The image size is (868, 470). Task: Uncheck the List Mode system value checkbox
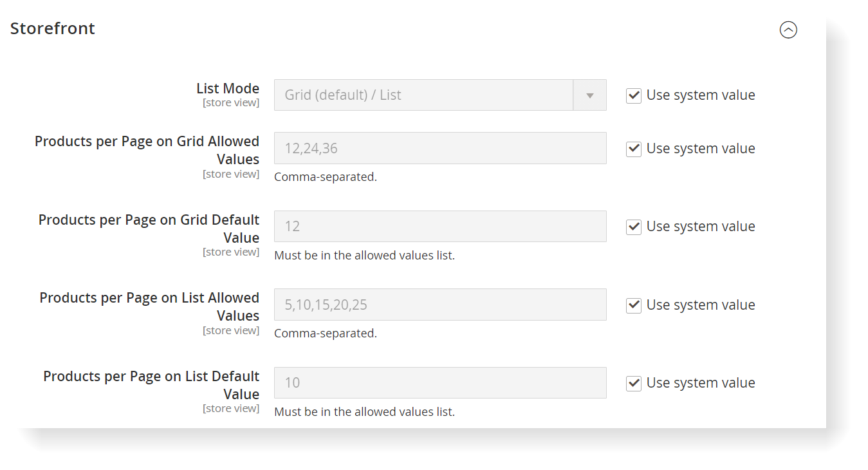pos(634,96)
